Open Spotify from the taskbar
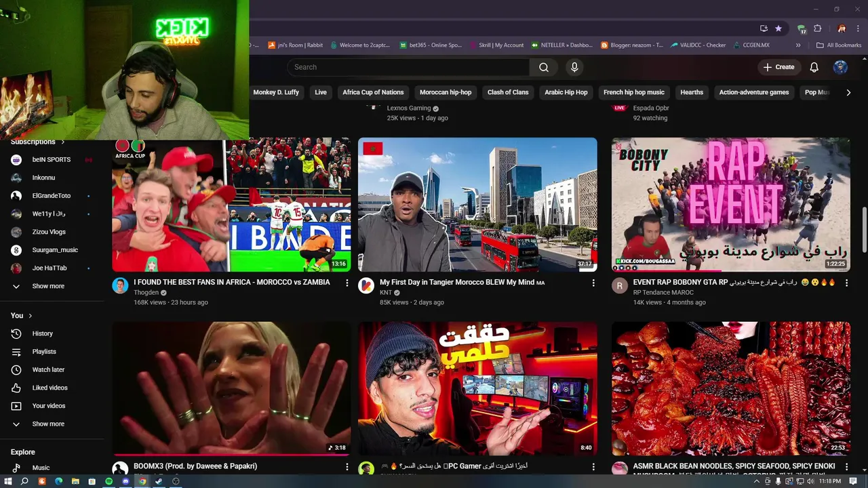Screen dimensions: 868x488 coord(109,481)
